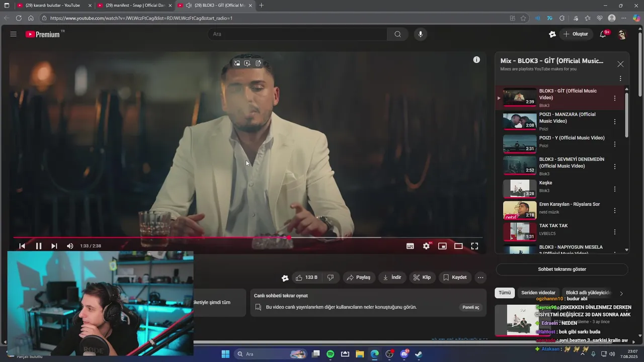Play POIZI - MANZARA thumbnail

click(520, 121)
